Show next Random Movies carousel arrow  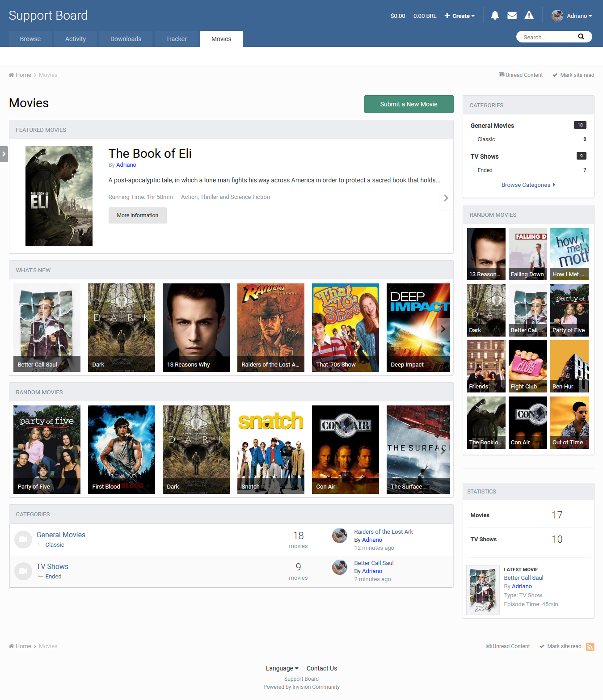pos(443,451)
